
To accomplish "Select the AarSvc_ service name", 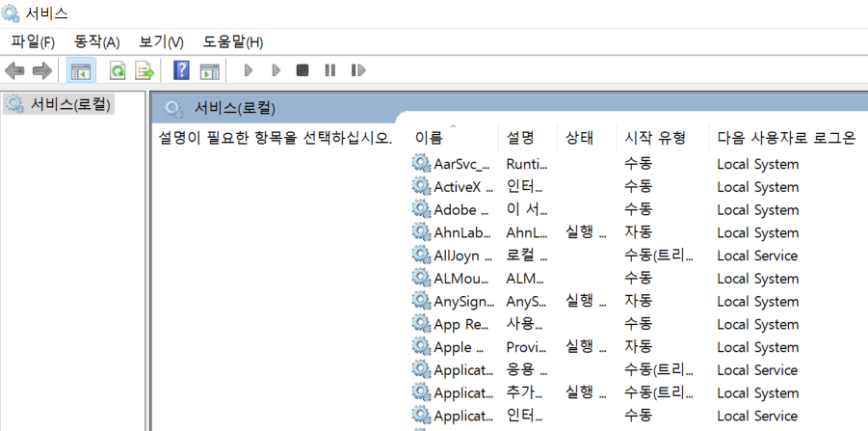I will pyautogui.click(x=462, y=164).
